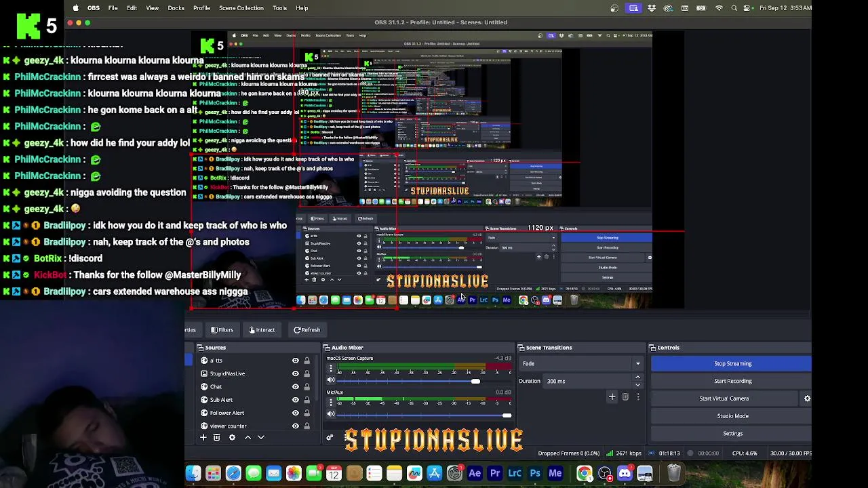Open Photoshop from the Dock
The width and height of the screenshot is (868, 488).
point(535,473)
